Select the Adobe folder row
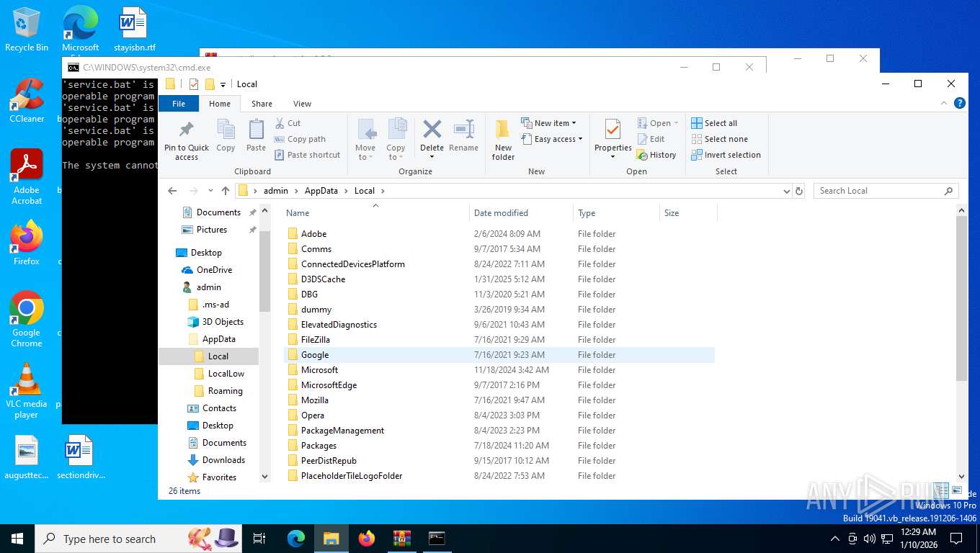This screenshot has height=553, width=980. pyautogui.click(x=499, y=234)
